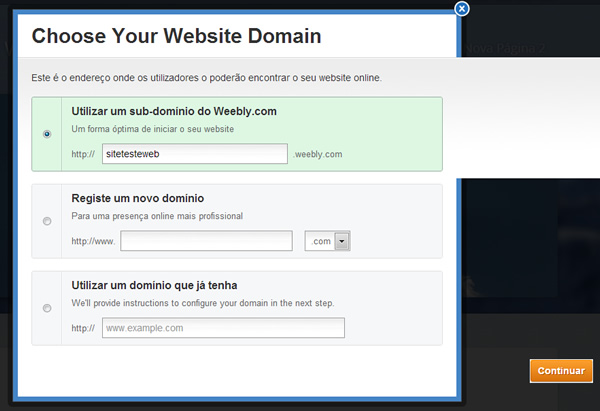Screen dimensions: 600x411
Task: Click 'Um forma óptima de iniciar' text
Action: (x=153, y=129)
